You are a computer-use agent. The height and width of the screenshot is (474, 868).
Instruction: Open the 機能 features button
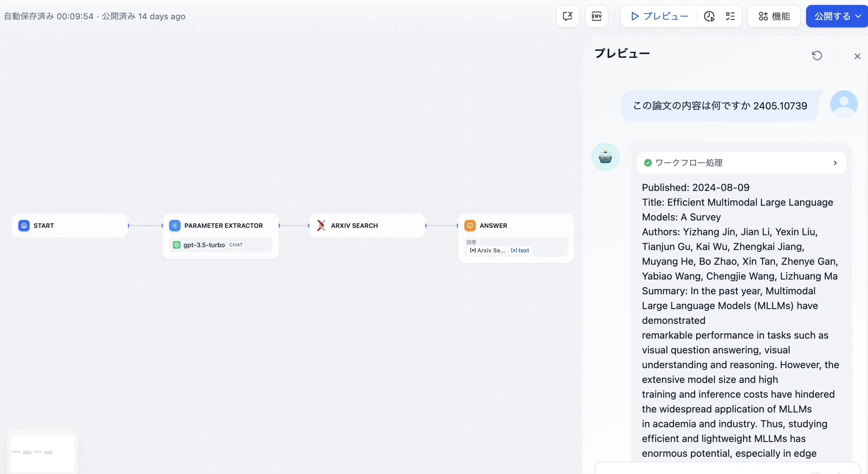pyautogui.click(x=774, y=16)
